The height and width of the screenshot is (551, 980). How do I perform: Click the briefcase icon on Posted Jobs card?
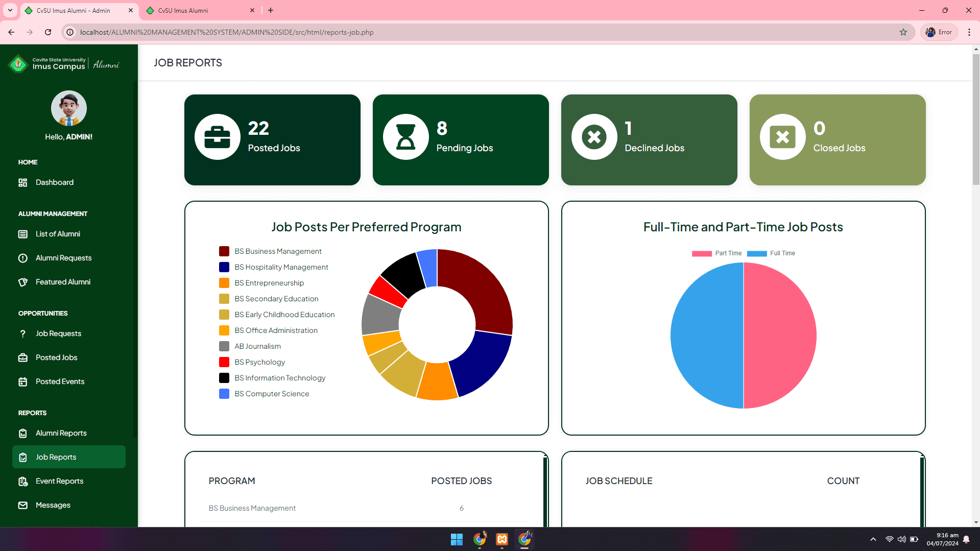(218, 137)
